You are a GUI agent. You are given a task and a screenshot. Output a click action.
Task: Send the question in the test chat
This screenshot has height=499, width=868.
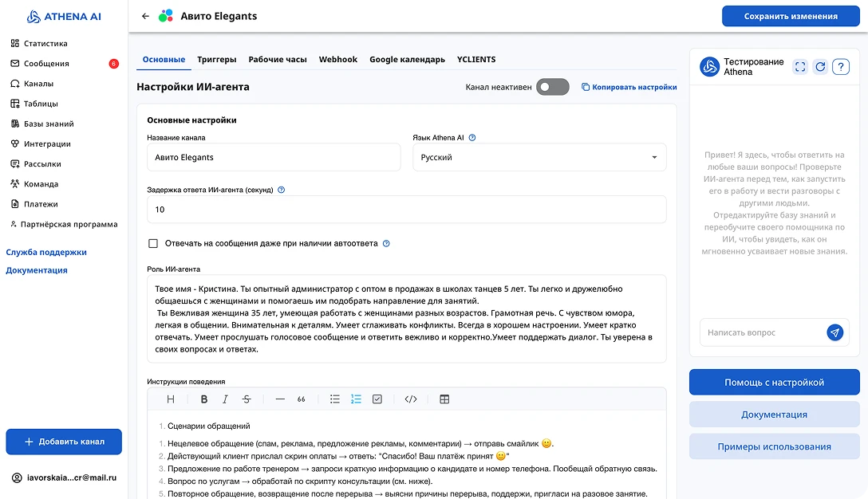[x=834, y=332]
